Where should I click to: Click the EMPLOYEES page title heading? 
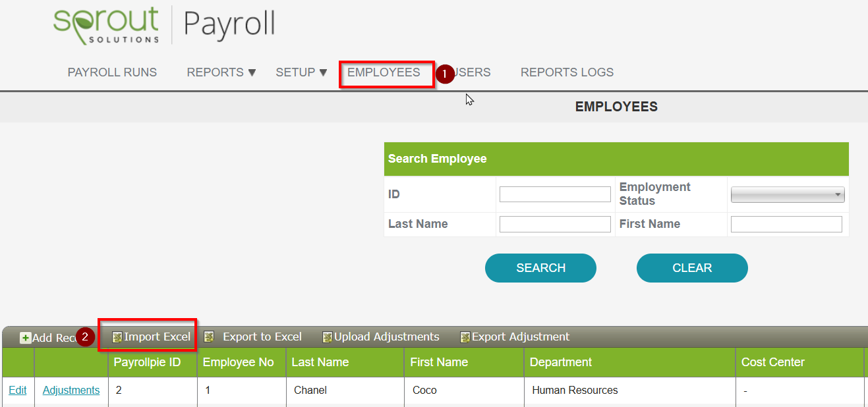pyautogui.click(x=616, y=107)
